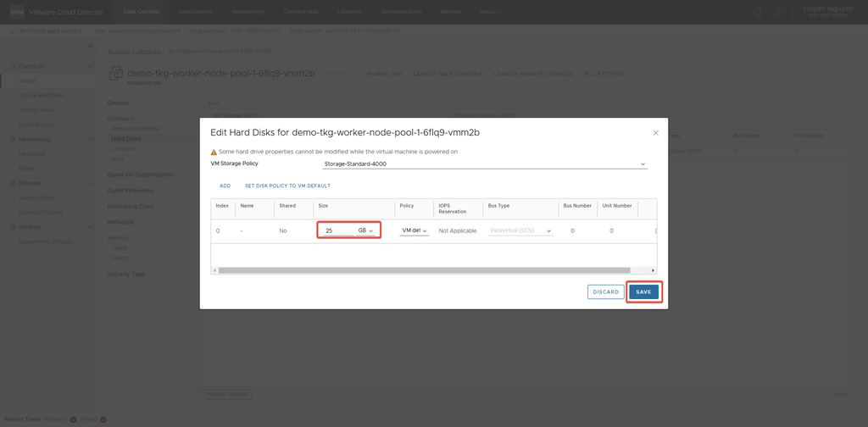Open the disk Policy dropdown showing VM default
868x427 pixels.
coord(415,230)
